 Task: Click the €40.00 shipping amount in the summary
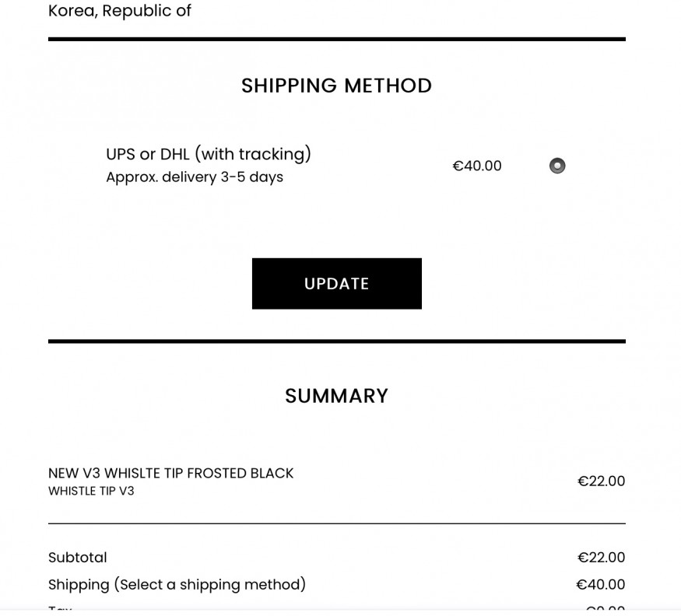(x=600, y=585)
